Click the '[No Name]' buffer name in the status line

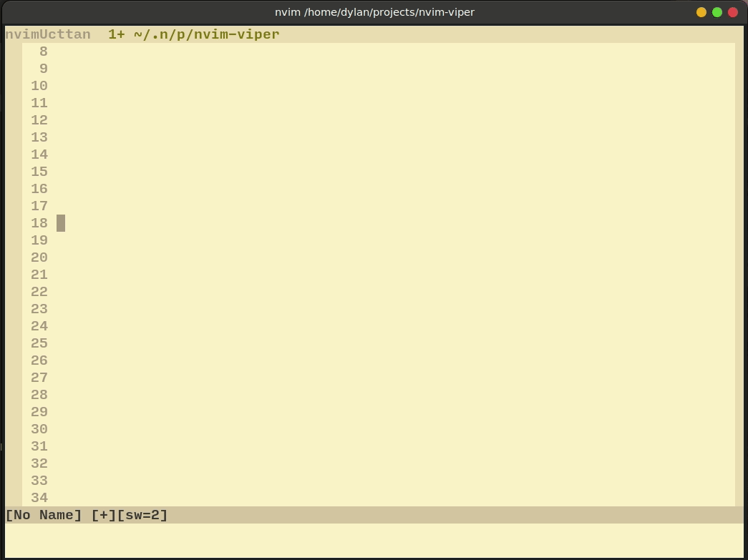point(44,515)
